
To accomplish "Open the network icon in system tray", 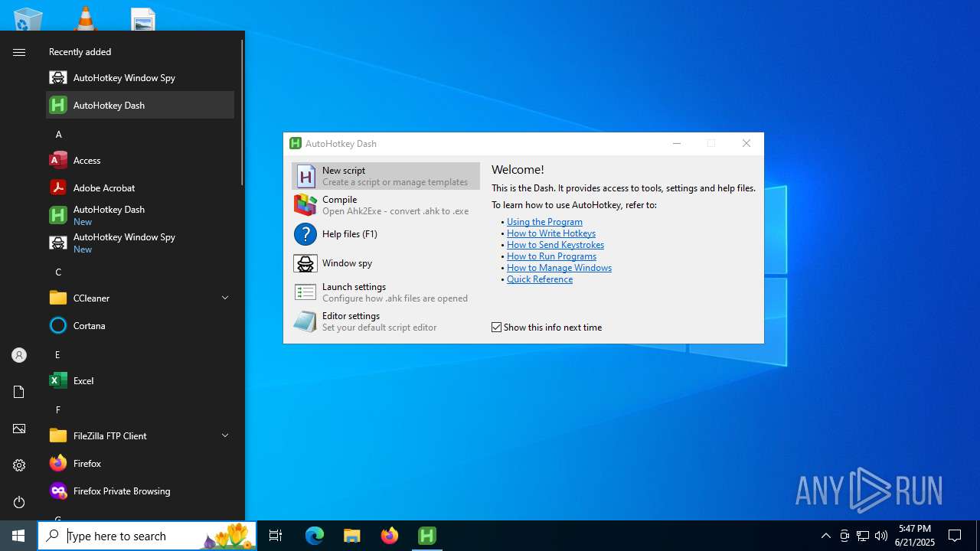I will pos(863,536).
